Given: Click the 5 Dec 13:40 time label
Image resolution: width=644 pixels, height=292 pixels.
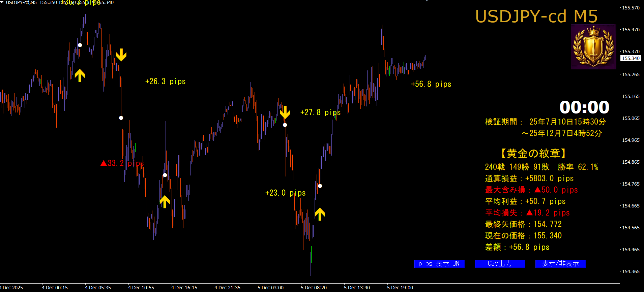Looking at the screenshot, I should coord(357,288).
